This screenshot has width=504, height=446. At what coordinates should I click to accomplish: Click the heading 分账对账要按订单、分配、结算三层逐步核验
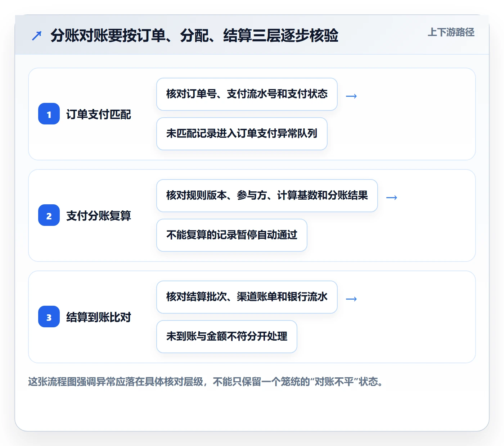(194, 36)
